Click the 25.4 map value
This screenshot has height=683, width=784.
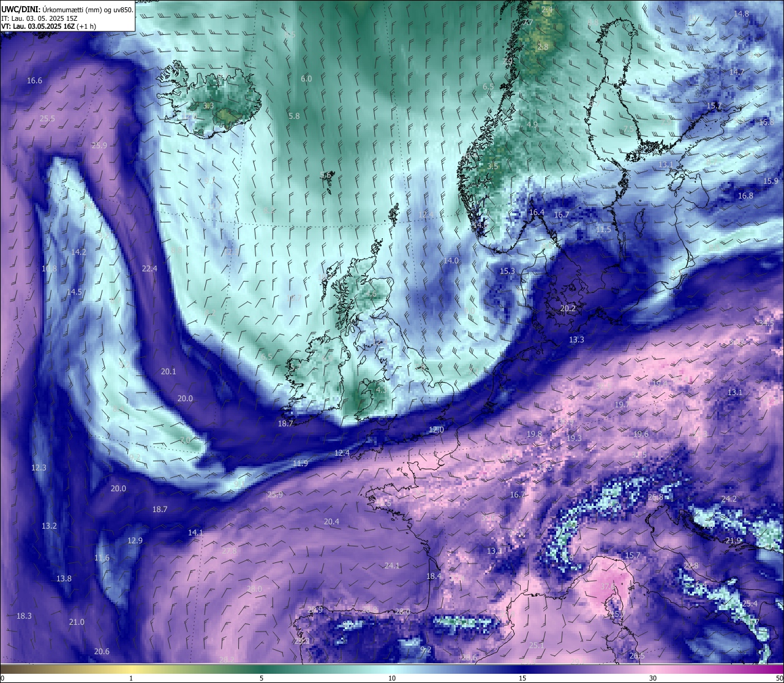(x=750, y=604)
